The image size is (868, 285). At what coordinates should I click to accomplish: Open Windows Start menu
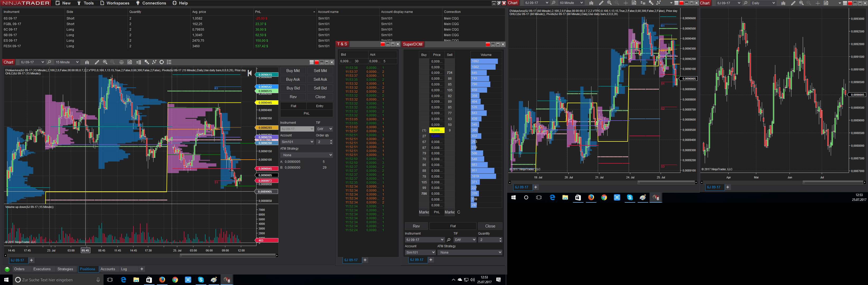[x=6, y=280]
